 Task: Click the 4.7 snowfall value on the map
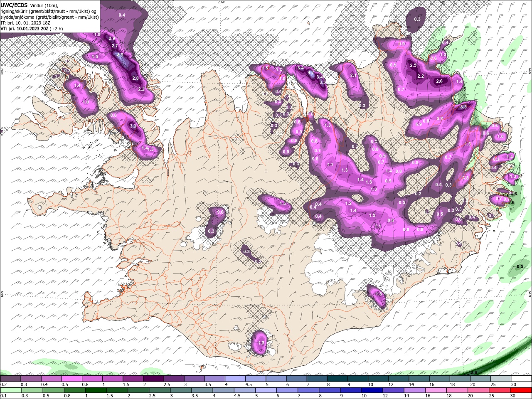[310, 73]
